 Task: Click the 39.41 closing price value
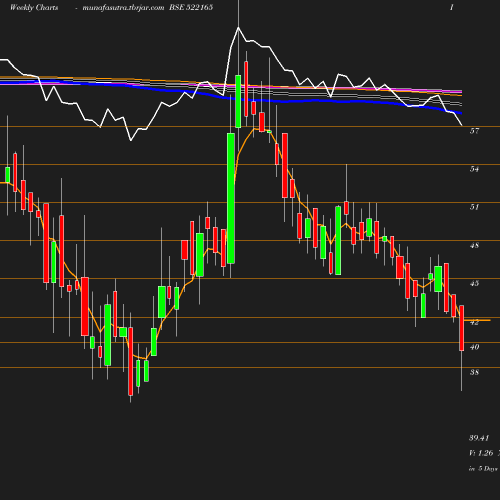pyautogui.click(x=479, y=438)
